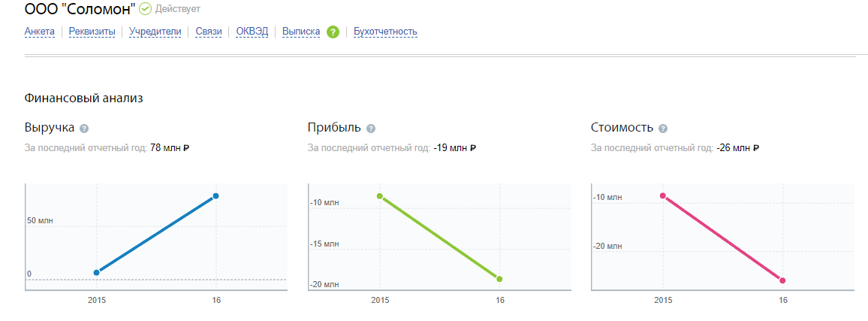This screenshot has height=321, width=868.
Task: Click the help icon next to Стоимость
Action: click(662, 129)
